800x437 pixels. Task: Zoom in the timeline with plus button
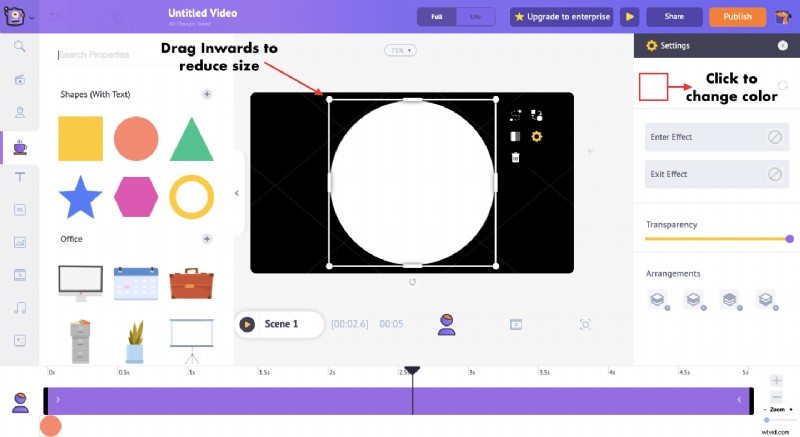click(777, 380)
